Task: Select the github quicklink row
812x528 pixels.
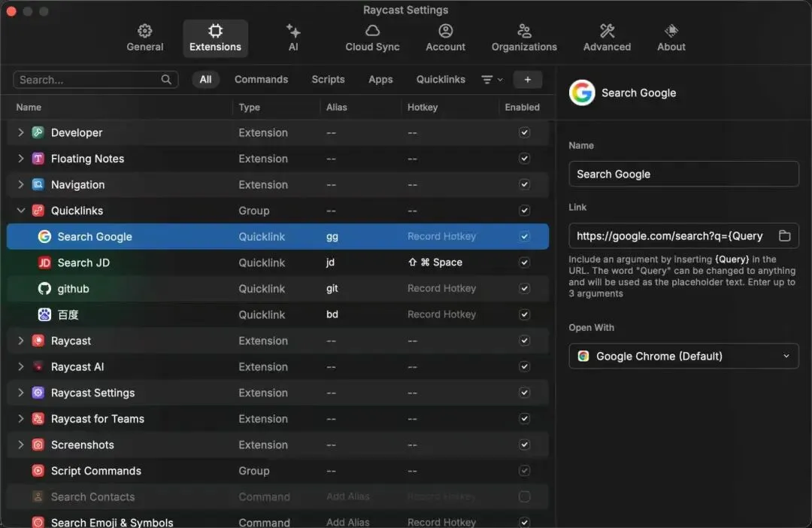Action: pos(74,289)
